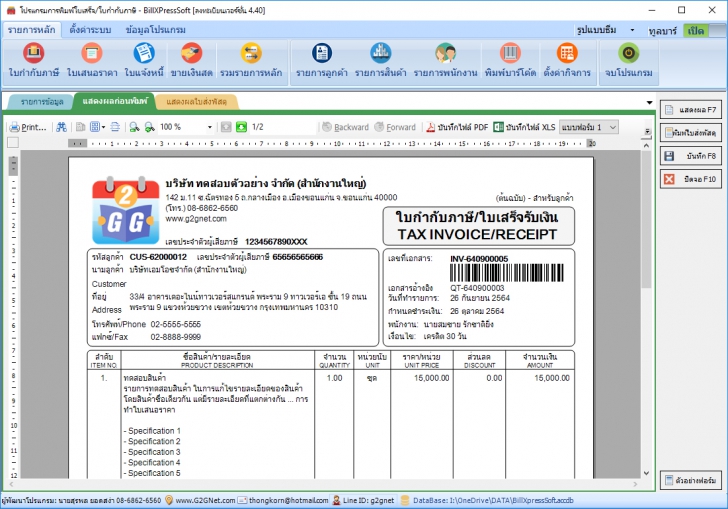The height and width of the screenshot is (509, 728).
Task: Click the scroll up arrow of preview
Action: [x=646, y=145]
